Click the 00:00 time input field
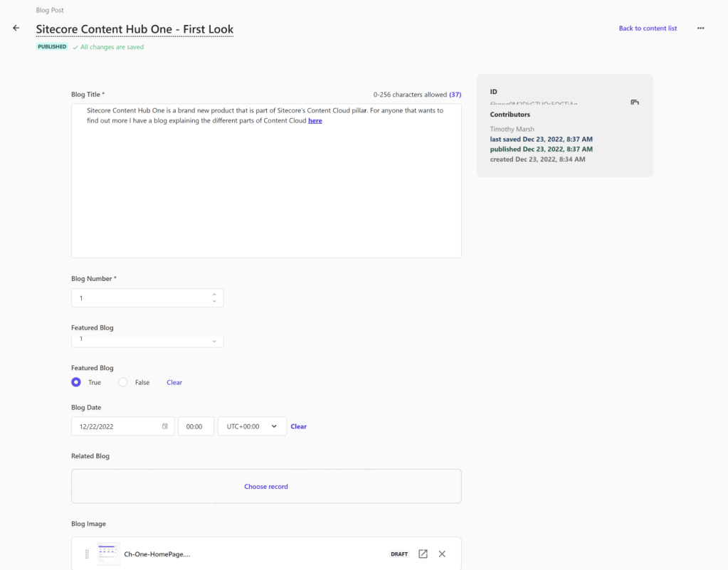This screenshot has height=570, width=728. pyautogui.click(x=195, y=426)
